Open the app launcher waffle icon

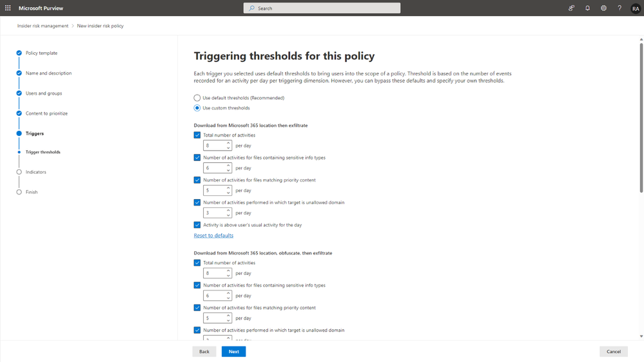(x=8, y=8)
